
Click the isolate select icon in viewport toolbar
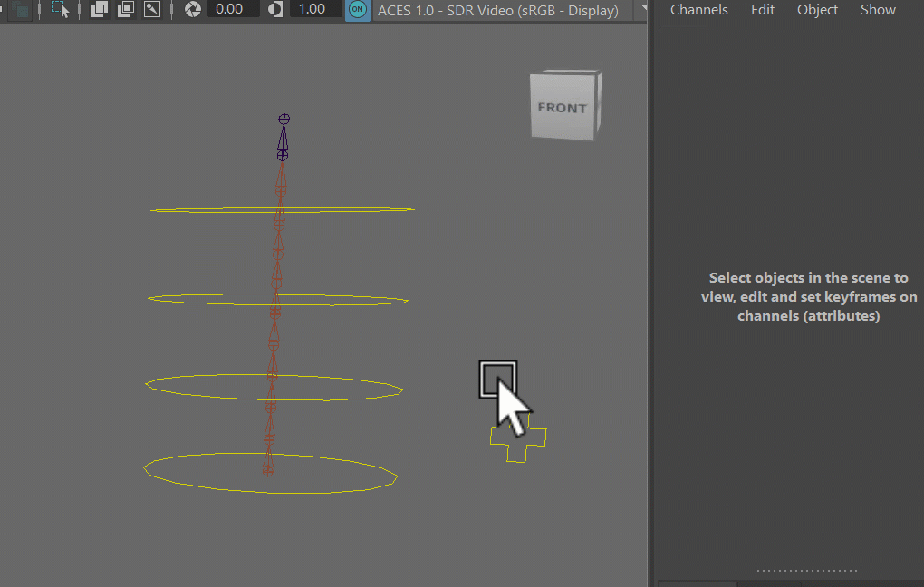[x=60, y=9]
